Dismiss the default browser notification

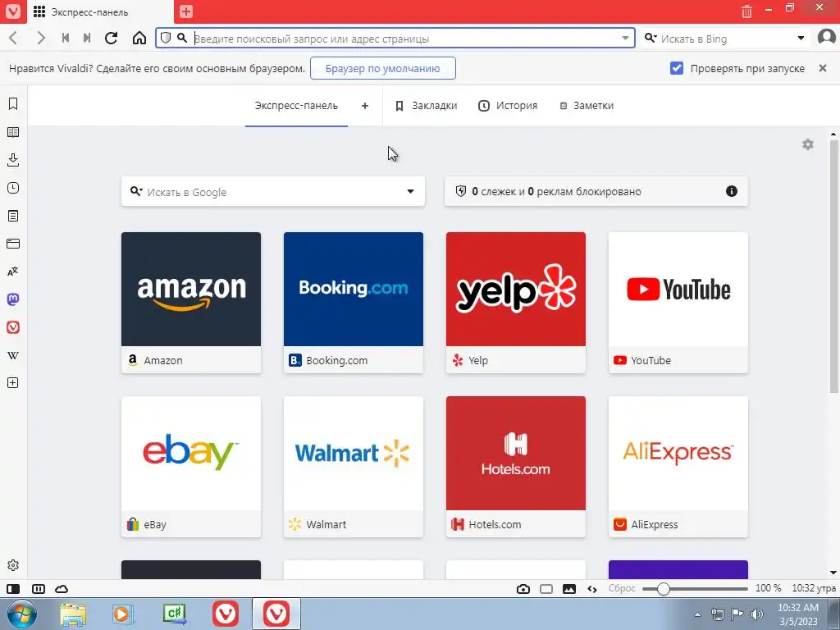823,68
